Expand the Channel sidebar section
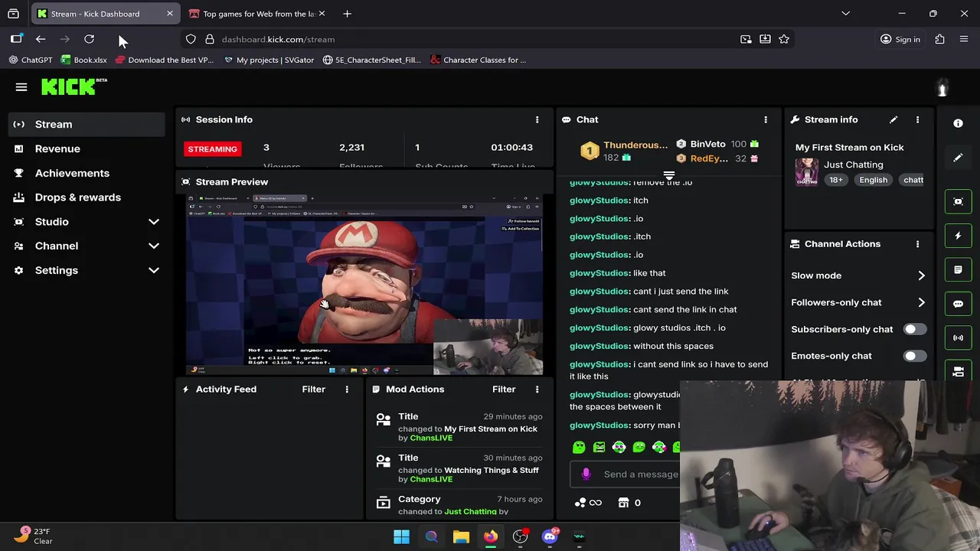 [x=154, y=246]
